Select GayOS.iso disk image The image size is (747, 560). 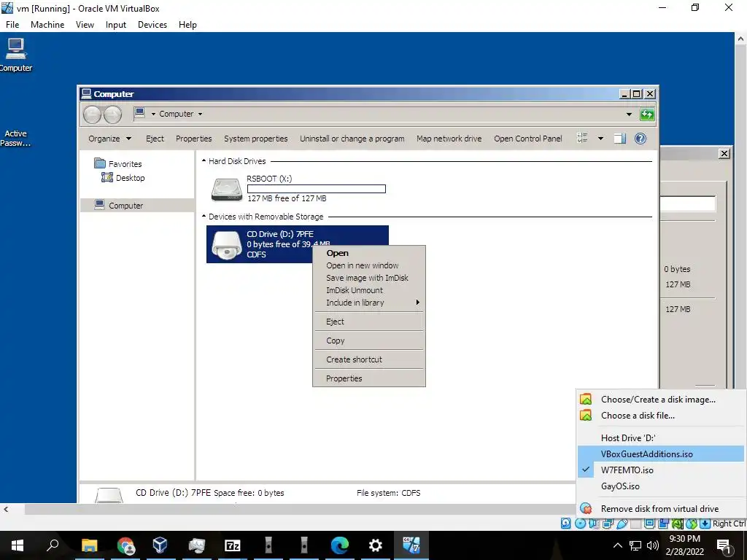(x=660, y=486)
